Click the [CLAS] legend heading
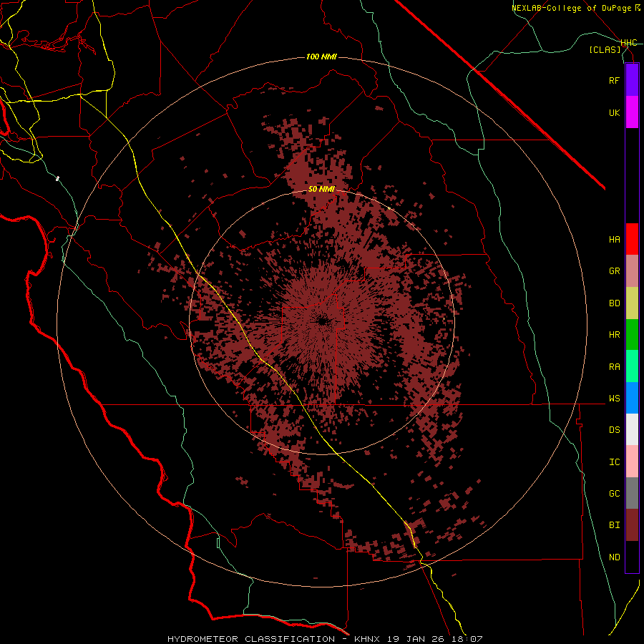Screen dimensions: 644x644 [605, 49]
